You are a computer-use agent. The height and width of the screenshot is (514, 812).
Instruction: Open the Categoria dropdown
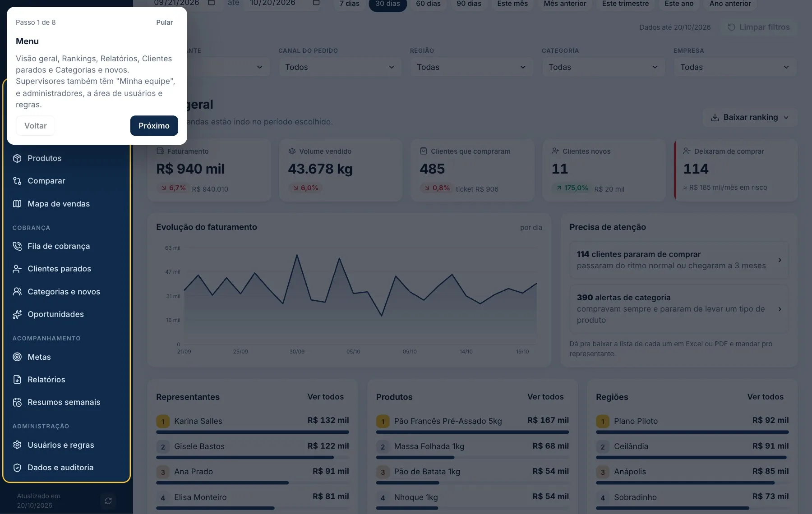(x=603, y=67)
